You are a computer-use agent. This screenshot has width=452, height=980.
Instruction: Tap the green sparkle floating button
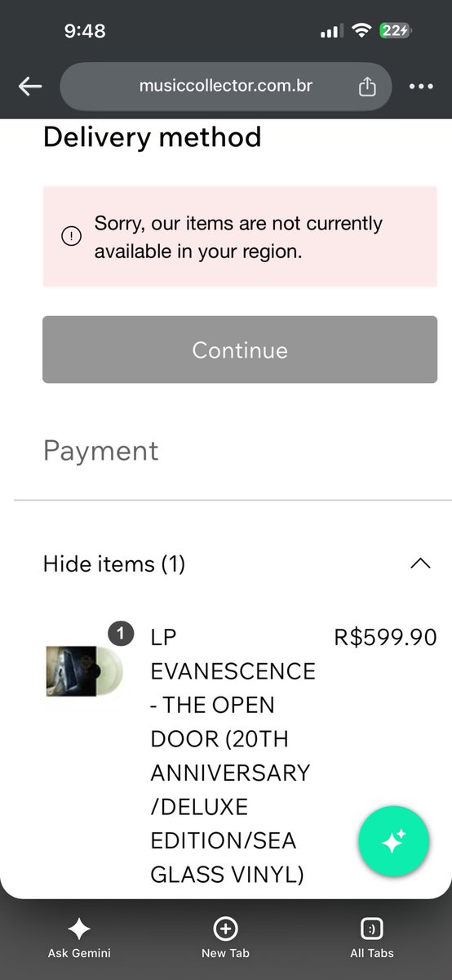[393, 842]
